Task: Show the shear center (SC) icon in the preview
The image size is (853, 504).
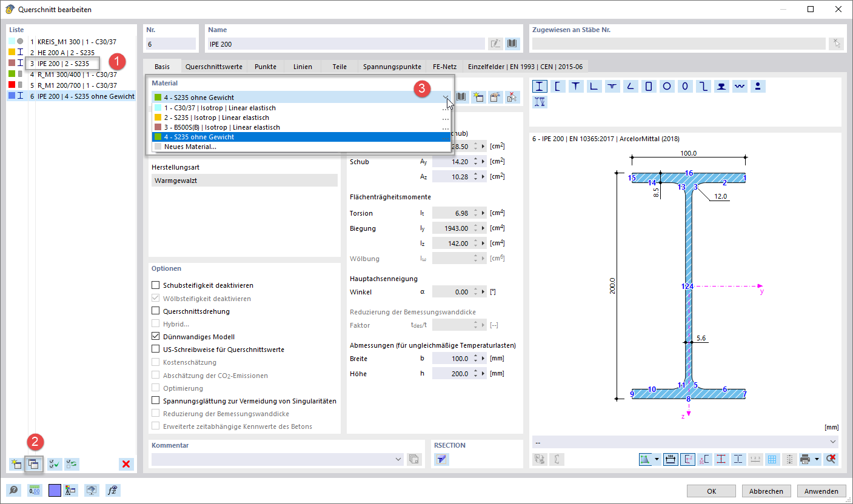Action: [x=704, y=459]
